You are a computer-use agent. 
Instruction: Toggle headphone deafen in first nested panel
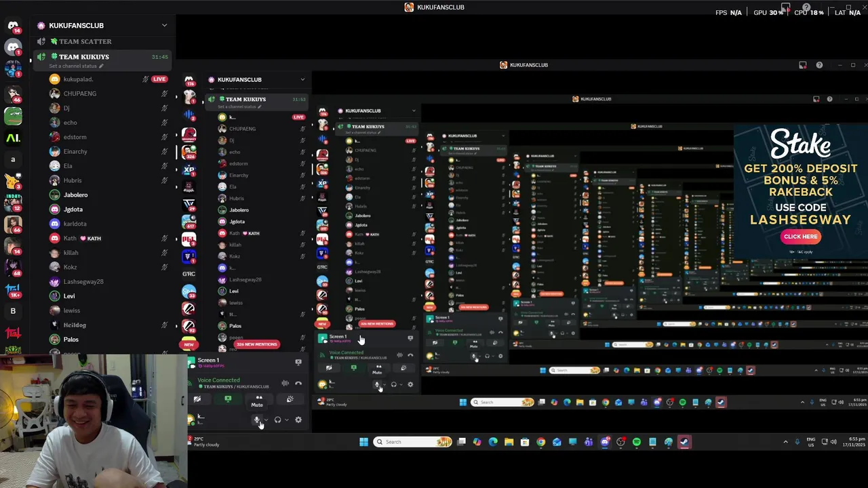277,420
